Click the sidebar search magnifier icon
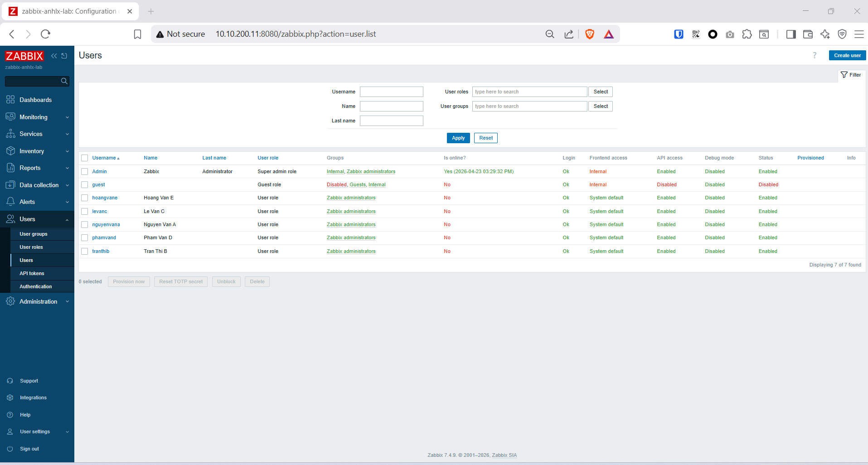 click(x=64, y=81)
